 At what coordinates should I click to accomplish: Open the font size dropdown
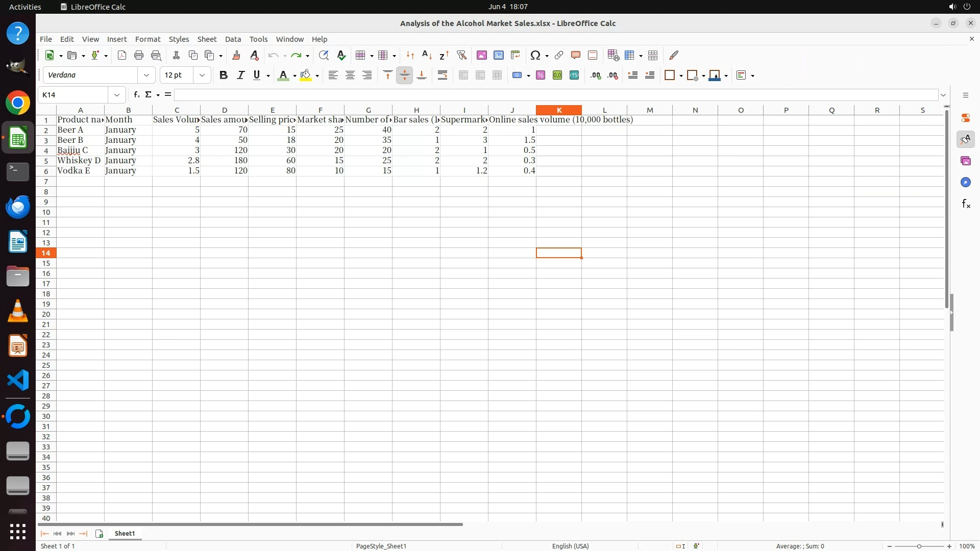pos(202,76)
